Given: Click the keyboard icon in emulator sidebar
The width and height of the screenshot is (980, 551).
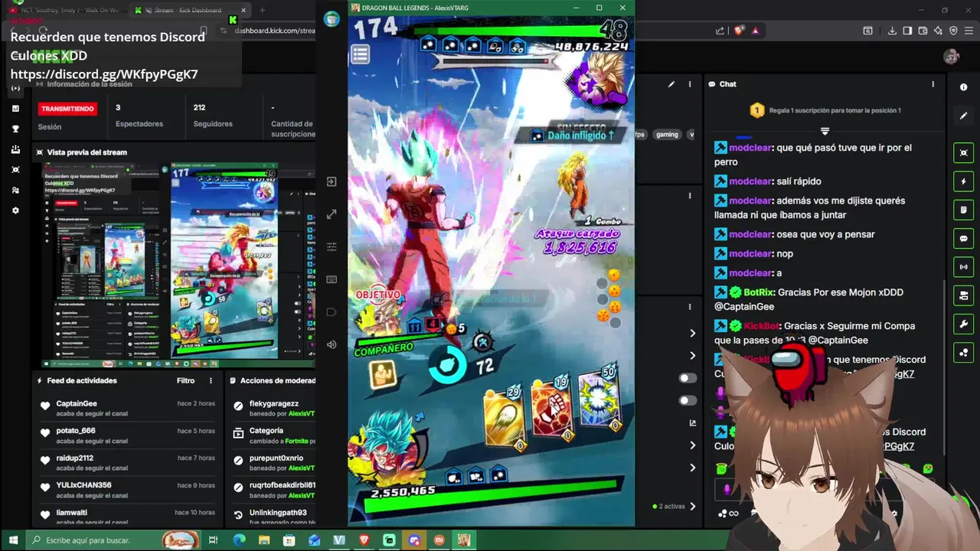Looking at the screenshot, I should 332,279.
